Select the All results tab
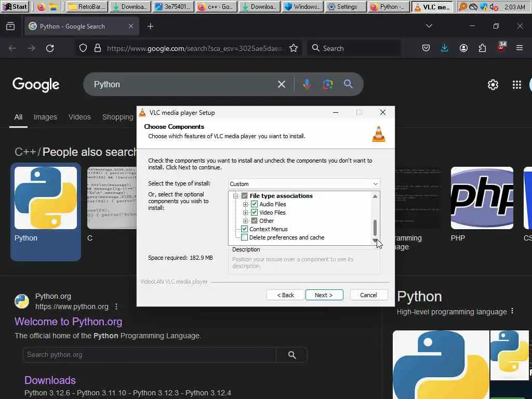 coord(18,117)
